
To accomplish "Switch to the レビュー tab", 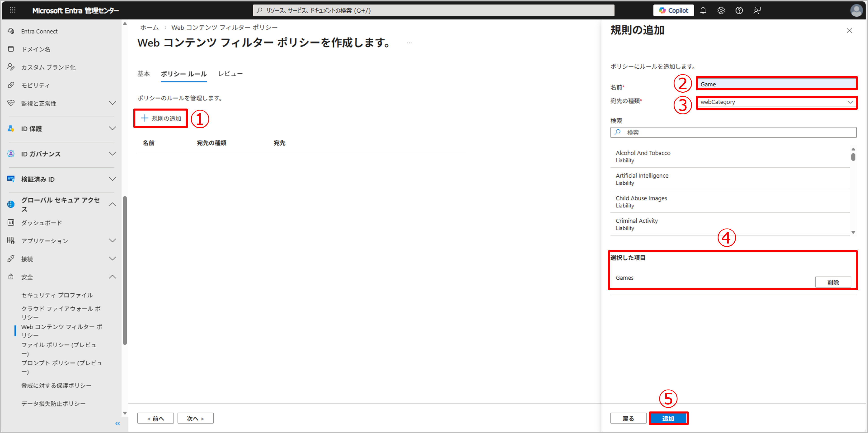I will pos(230,74).
